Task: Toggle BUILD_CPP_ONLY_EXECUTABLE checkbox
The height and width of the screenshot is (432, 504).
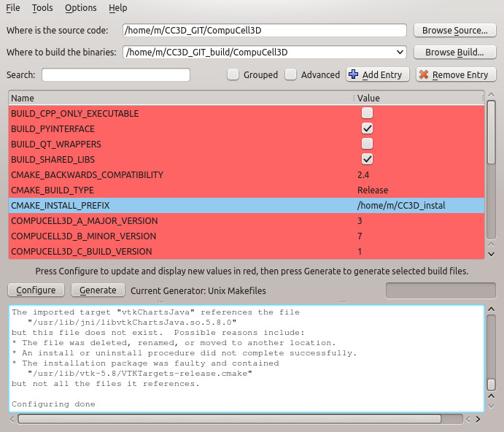Action: tap(368, 113)
